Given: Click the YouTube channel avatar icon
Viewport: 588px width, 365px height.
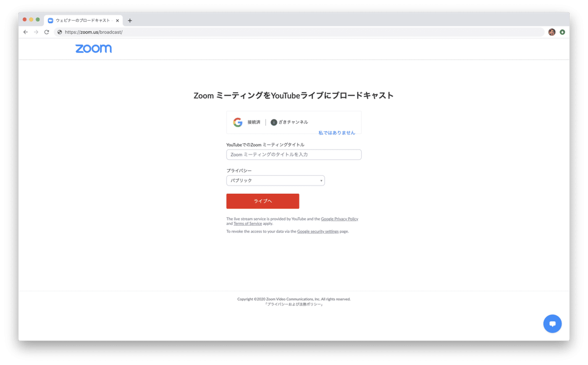Looking at the screenshot, I should pyautogui.click(x=274, y=122).
